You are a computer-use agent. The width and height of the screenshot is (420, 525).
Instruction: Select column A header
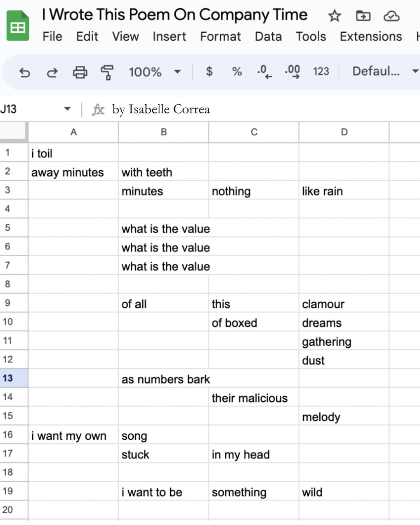click(73, 132)
